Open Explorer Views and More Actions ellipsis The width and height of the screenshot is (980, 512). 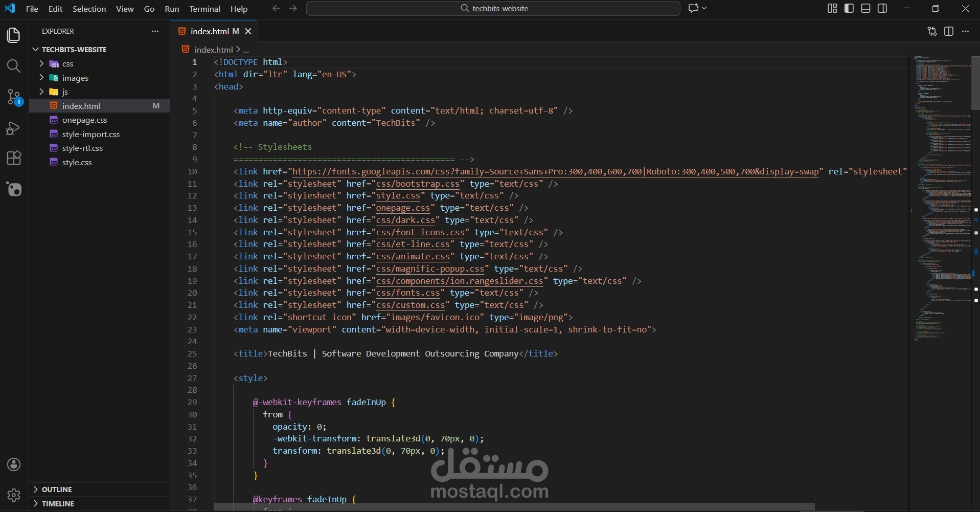155,31
